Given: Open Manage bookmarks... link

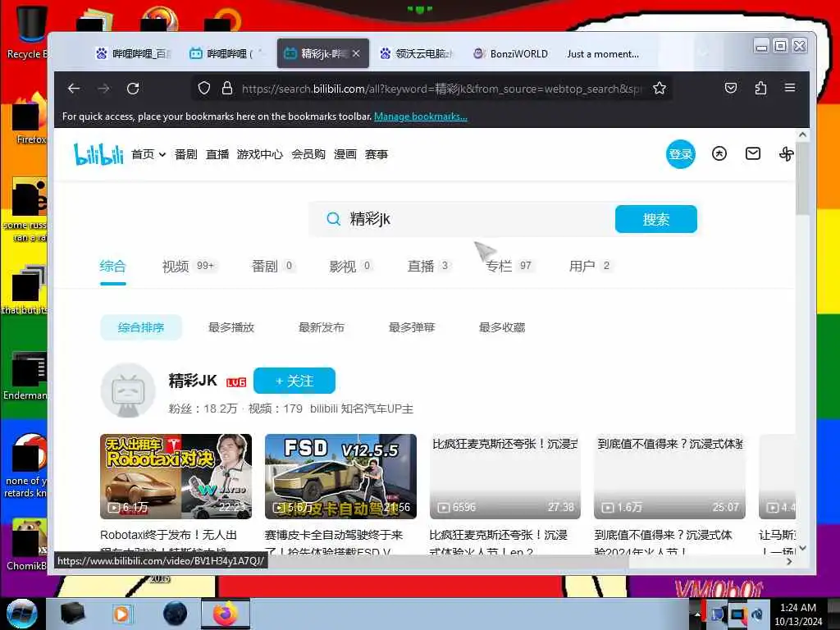Looking at the screenshot, I should [x=421, y=116].
